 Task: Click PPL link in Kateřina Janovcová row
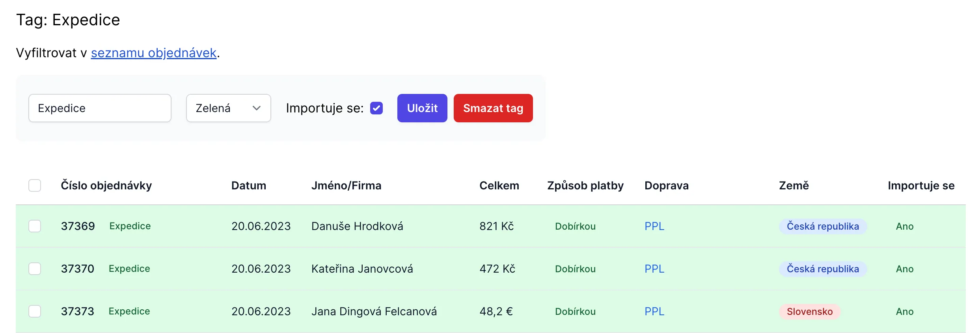tap(654, 269)
